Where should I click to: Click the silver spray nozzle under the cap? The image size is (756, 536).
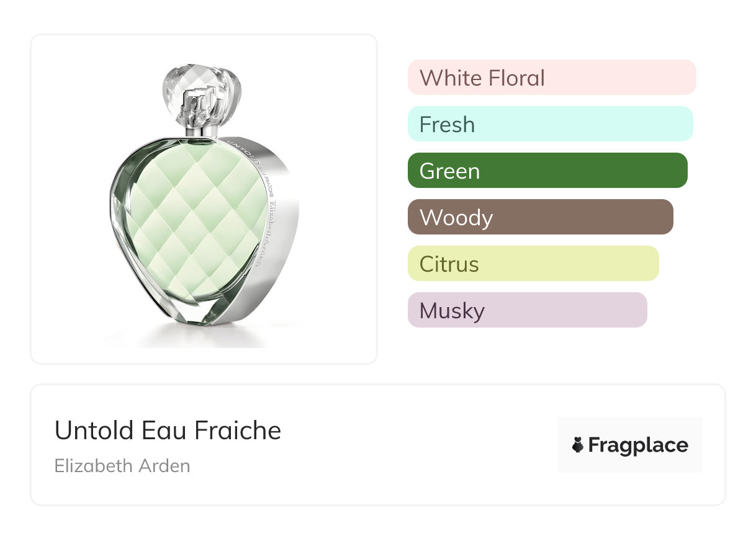(x=201, y=125)
